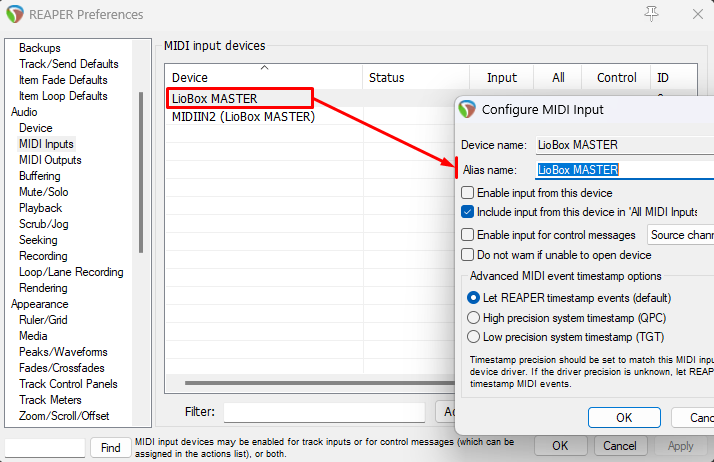Click Cancel in REAPER Preferences window
This screenshot has height=462, width=714.
(620, 446)
